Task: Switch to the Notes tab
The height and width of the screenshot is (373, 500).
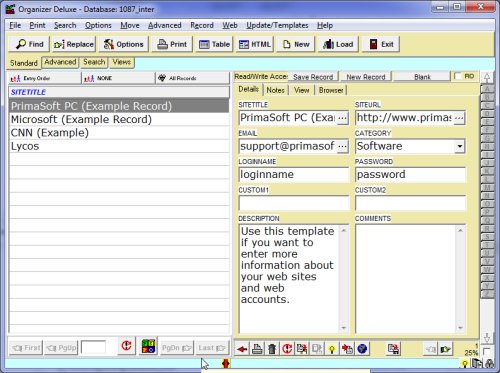Action: [x=275, y=90]
